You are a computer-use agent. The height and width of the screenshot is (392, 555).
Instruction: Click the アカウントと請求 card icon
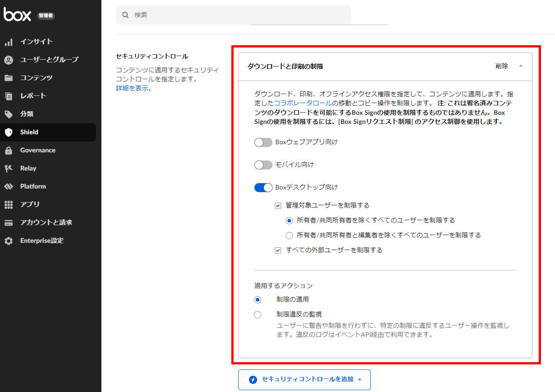(x=9, y=223)
